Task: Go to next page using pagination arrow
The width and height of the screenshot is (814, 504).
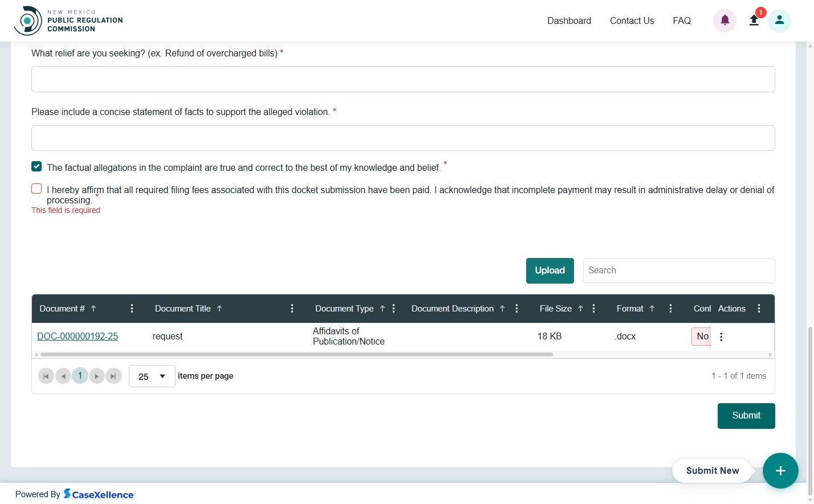Action: click(97, 376)
